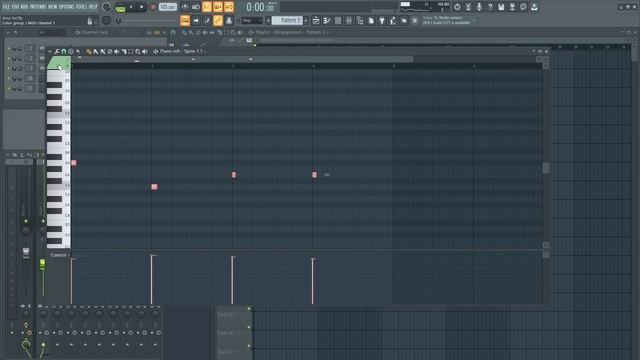Open the Piano roll options menu arrow
The image size is (640, 360).
[50, 51]
